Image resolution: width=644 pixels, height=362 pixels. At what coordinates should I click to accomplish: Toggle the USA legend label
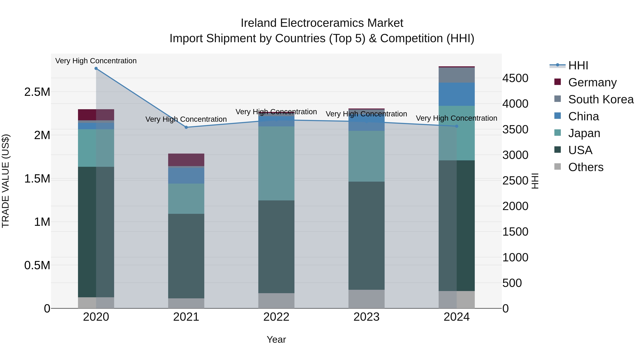pos(580,150)
